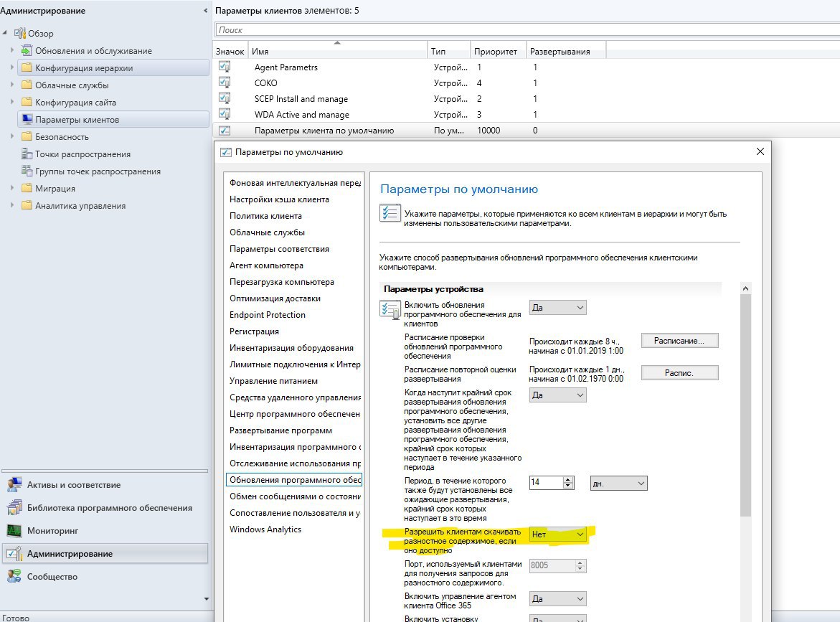This screenshot has height=622, width=840.
Task: Open the разностное содержимое Нет dropdown
Action: point(557,534)
